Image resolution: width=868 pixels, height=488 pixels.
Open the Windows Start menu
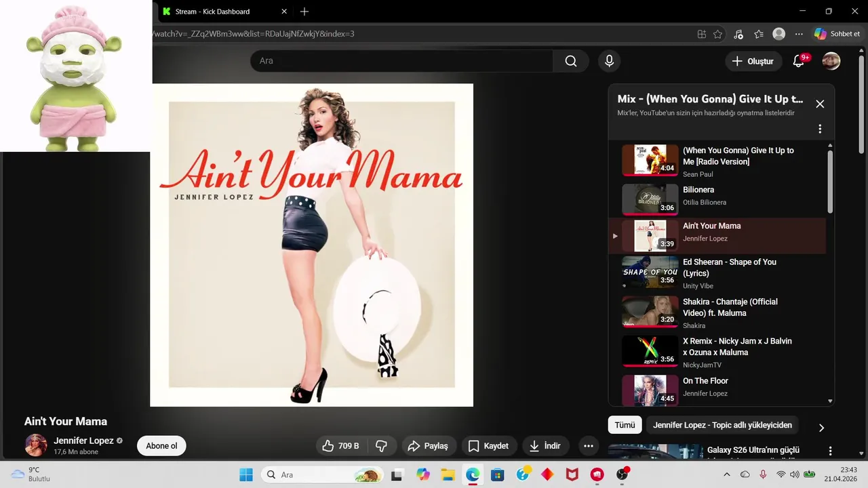point(245,474)
